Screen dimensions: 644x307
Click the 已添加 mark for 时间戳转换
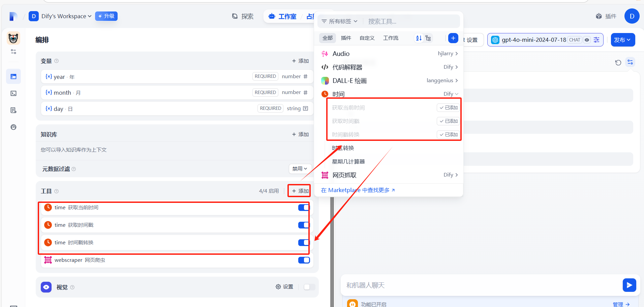448,134
